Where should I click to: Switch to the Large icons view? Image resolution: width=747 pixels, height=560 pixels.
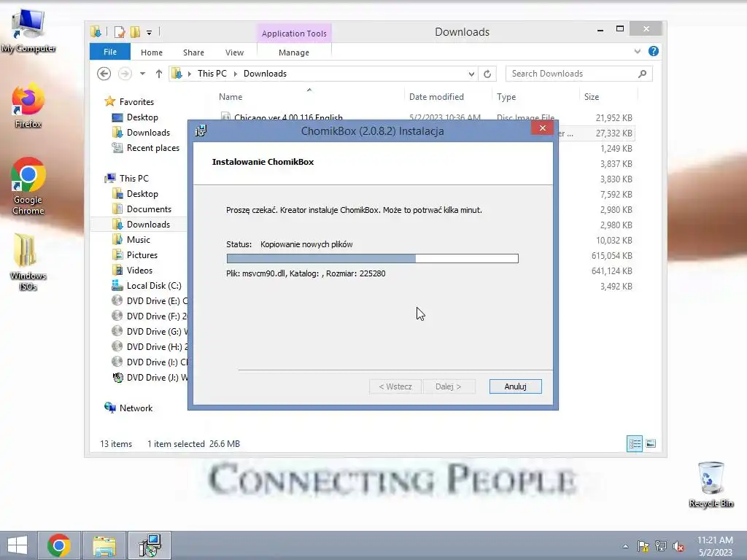650,444
